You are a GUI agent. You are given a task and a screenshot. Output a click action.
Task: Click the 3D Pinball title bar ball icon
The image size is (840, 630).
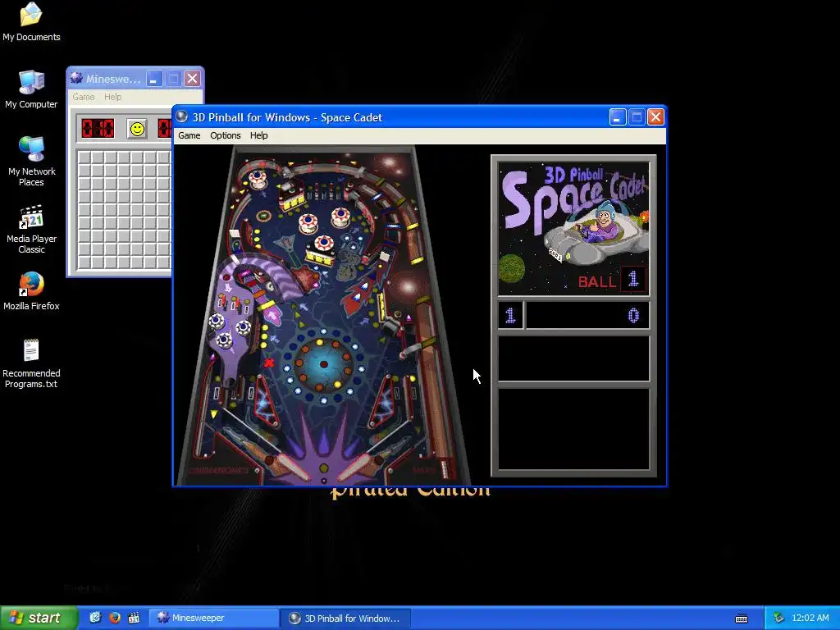pos(182,116)
